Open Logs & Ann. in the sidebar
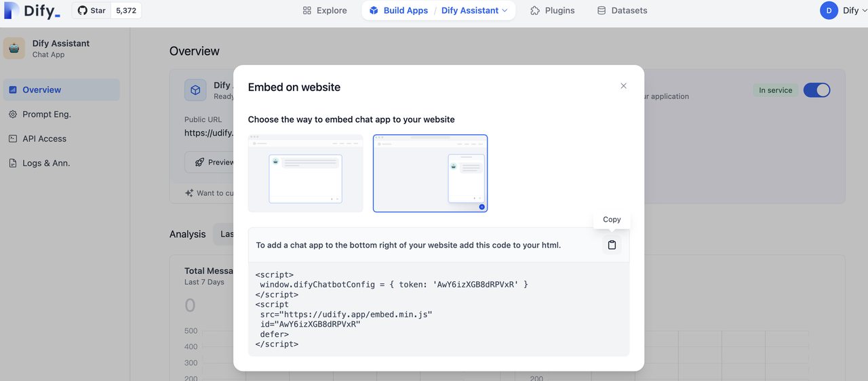The image size is (868, 381). (x=62, y=163)
